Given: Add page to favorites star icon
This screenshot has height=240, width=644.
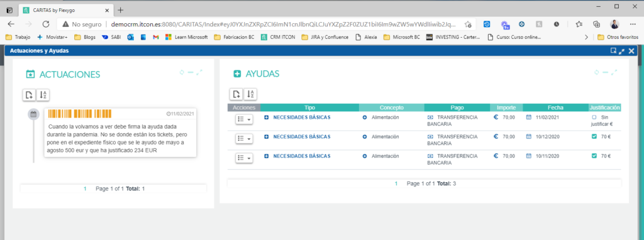Looking at the screenshot, I should coord(468,25).
